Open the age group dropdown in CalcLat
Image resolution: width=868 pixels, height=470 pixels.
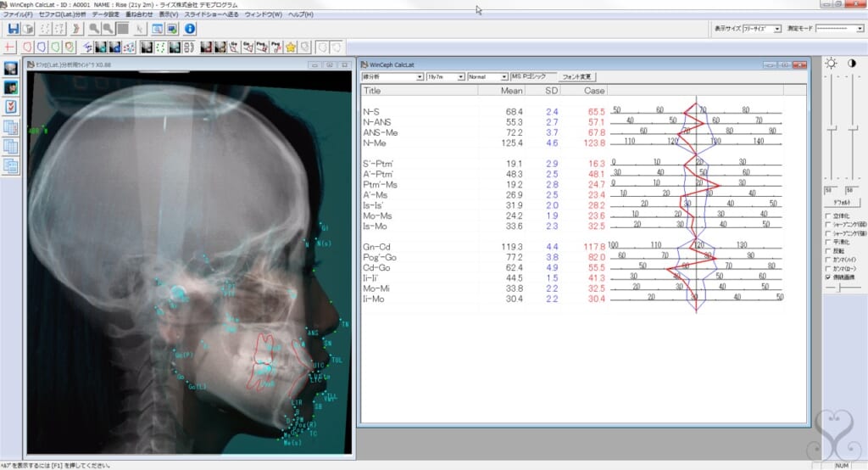click(x=445, y=77)
